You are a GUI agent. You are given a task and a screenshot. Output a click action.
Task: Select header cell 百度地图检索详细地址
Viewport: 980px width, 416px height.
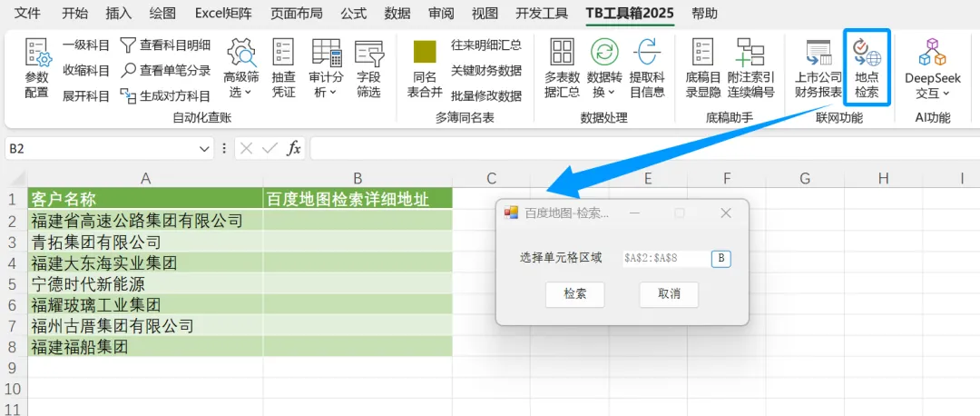[x=358, y=199]
